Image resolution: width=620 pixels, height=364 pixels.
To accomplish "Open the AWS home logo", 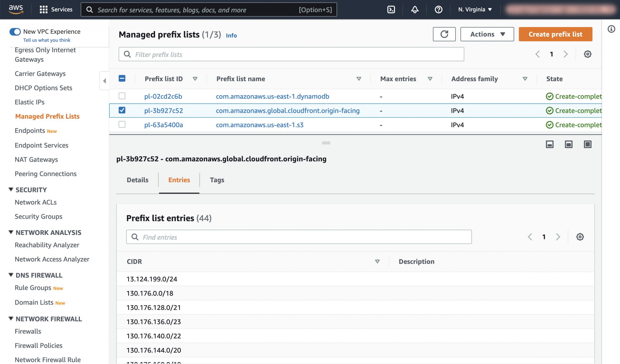I will (16, 9).
